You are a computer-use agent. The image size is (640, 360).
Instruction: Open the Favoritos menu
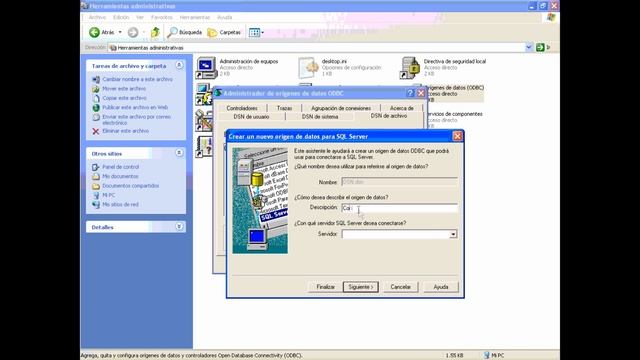coord(162,17)
